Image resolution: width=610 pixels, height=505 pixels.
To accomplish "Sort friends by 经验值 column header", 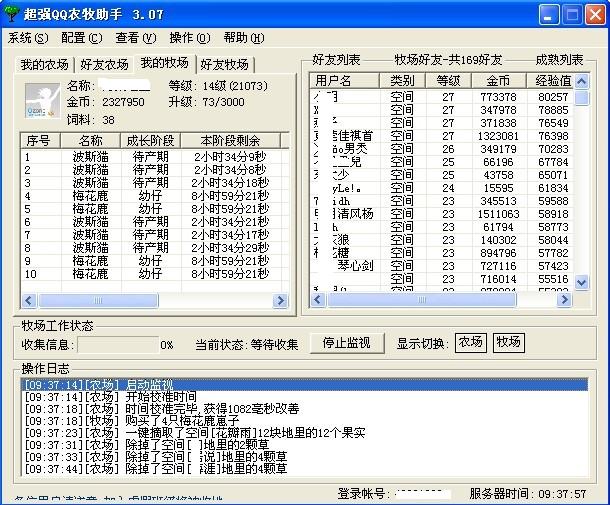I will coord(550,81).
